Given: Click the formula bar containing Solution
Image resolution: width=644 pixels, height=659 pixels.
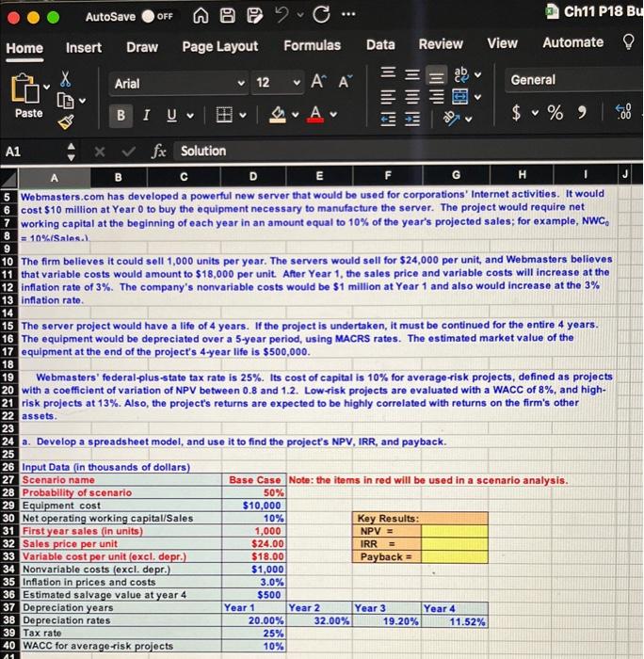Looking at the screenshot, I should [408, 150].
